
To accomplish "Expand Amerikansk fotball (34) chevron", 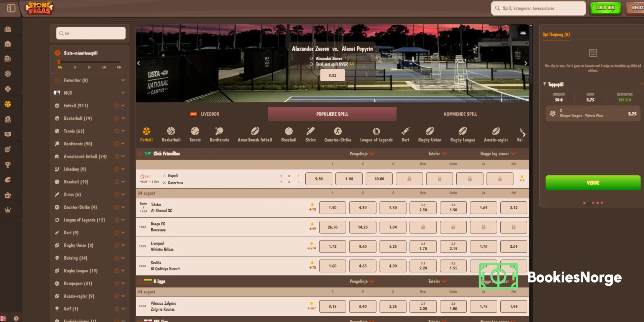I will point(123,156).
